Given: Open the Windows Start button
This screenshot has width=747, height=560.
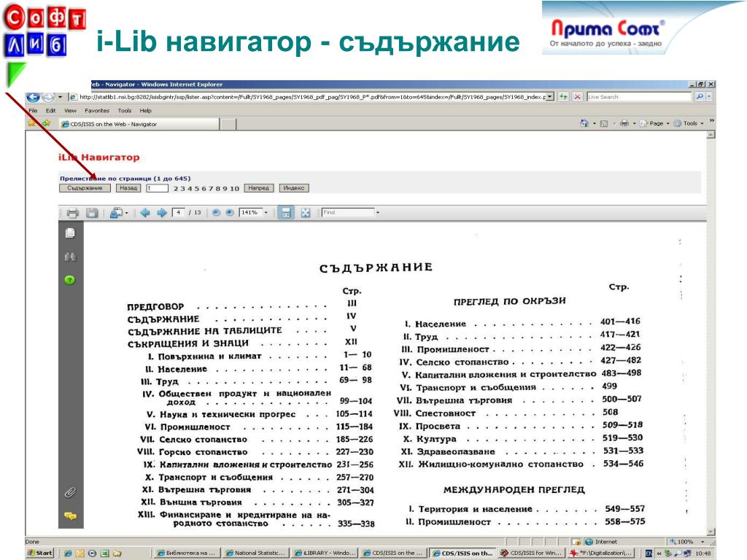Looking at the screenshot, I should [x=40, y=553].
